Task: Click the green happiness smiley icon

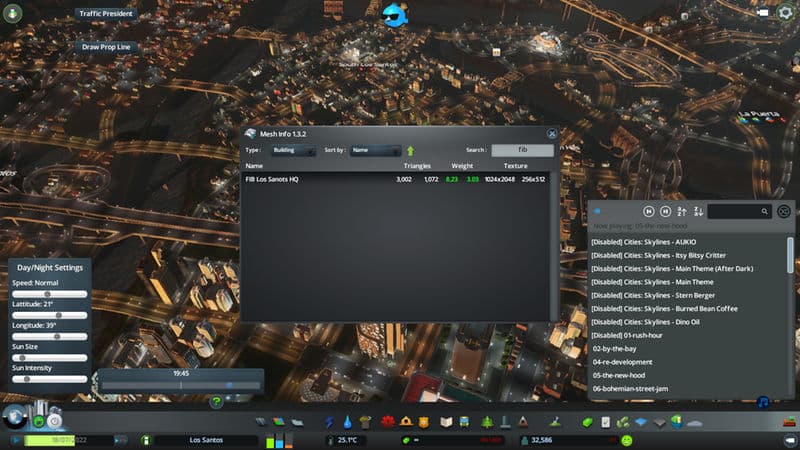Action: coord(627,440)
